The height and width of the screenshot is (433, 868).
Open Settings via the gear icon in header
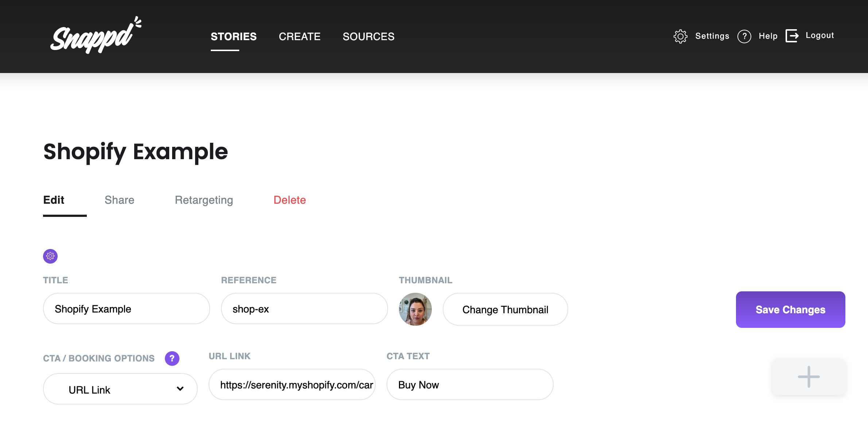pos(680,36)
